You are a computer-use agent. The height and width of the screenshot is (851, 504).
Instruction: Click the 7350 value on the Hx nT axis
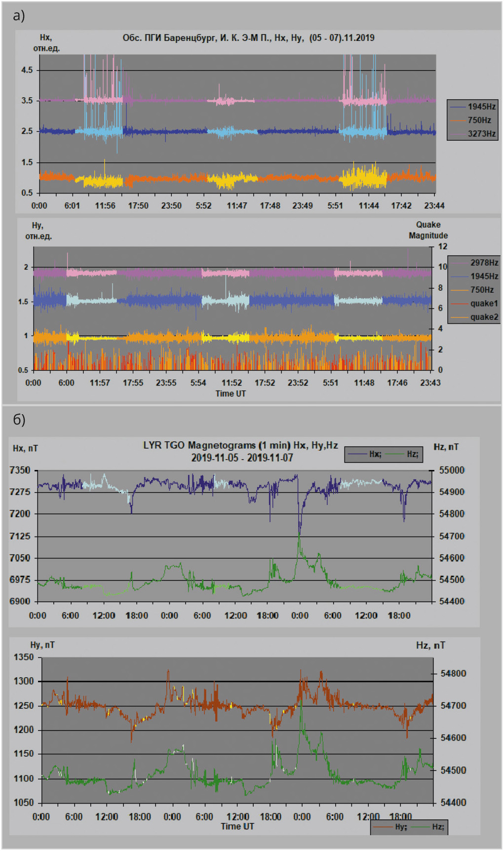20,470
